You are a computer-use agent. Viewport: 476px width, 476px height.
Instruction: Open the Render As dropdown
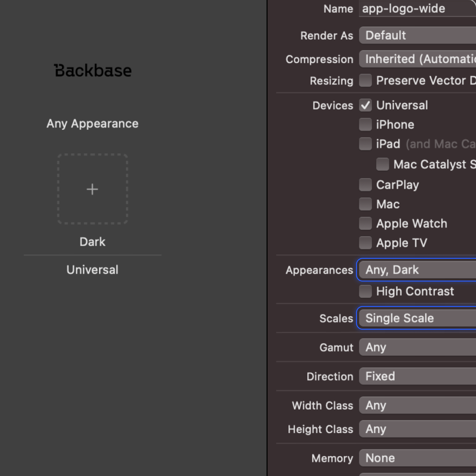click(416, 35)
